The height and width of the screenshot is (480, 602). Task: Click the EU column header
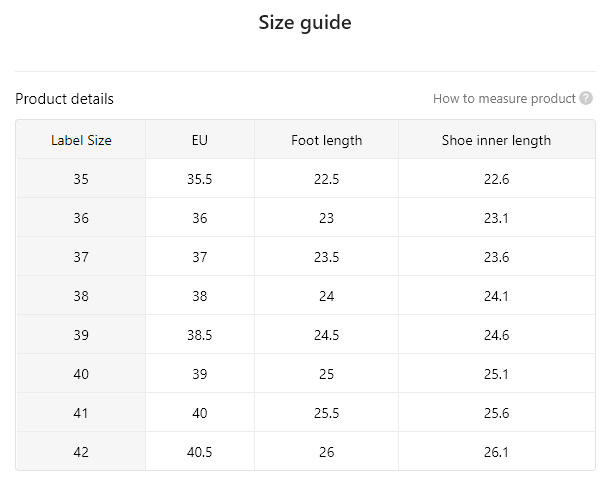point(200,140)
